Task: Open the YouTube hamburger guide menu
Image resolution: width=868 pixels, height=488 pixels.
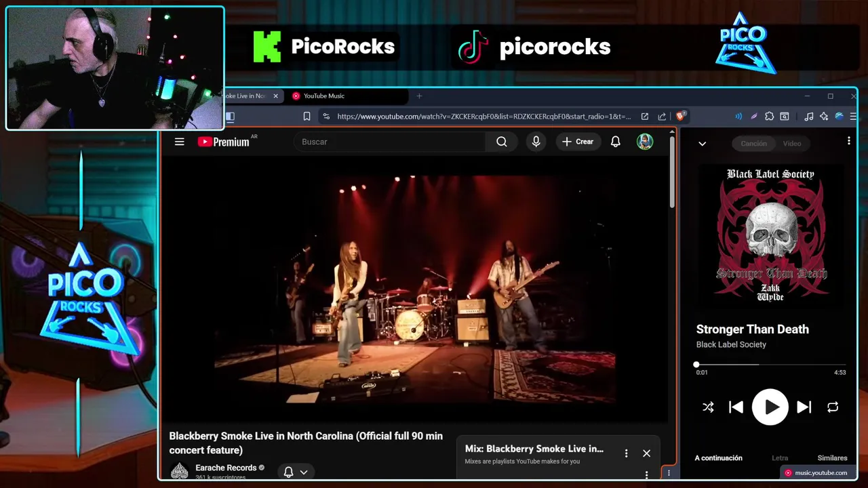Action: point(179,142)
